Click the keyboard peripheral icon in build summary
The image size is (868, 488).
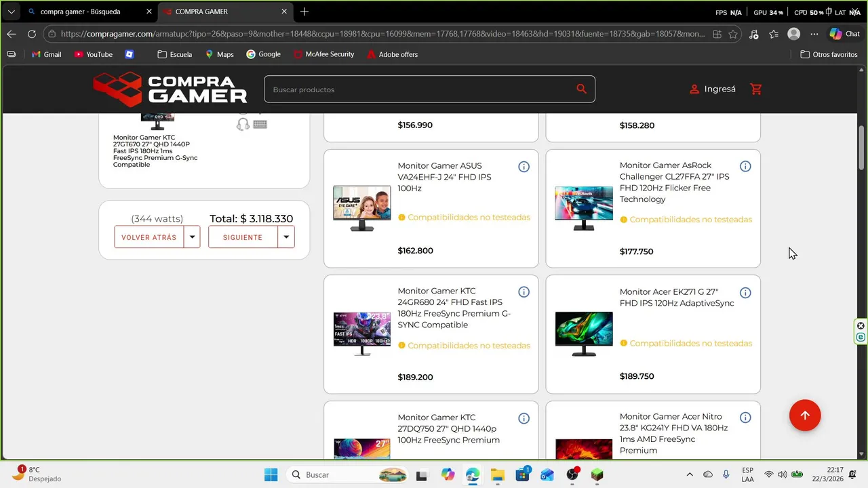tap(260, 124)
